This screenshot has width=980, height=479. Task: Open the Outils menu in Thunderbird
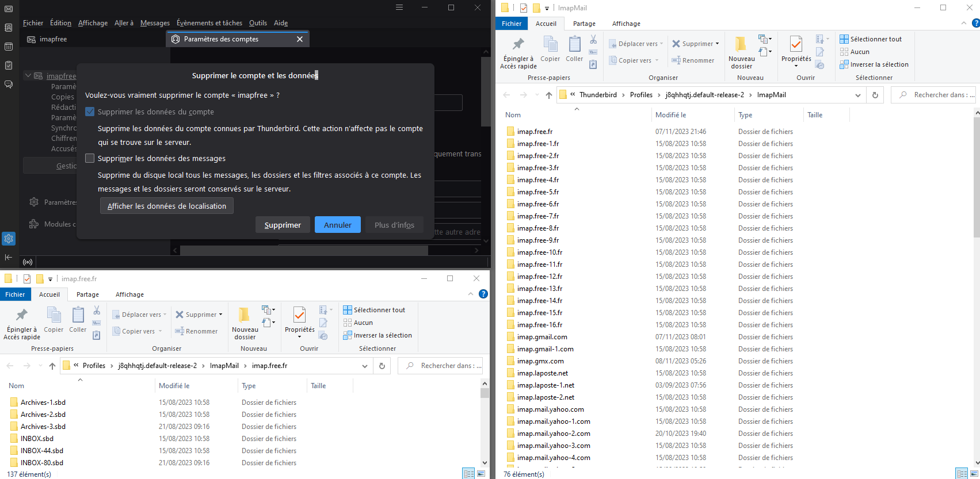click(258, 23)
